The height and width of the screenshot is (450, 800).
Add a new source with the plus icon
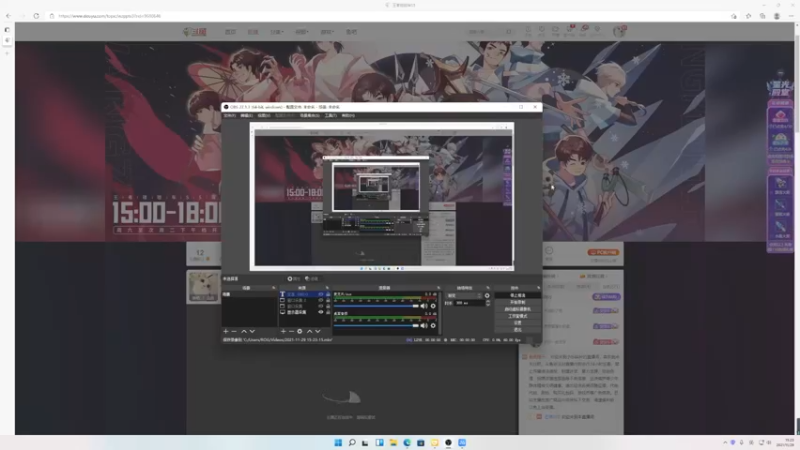(283, 332)
